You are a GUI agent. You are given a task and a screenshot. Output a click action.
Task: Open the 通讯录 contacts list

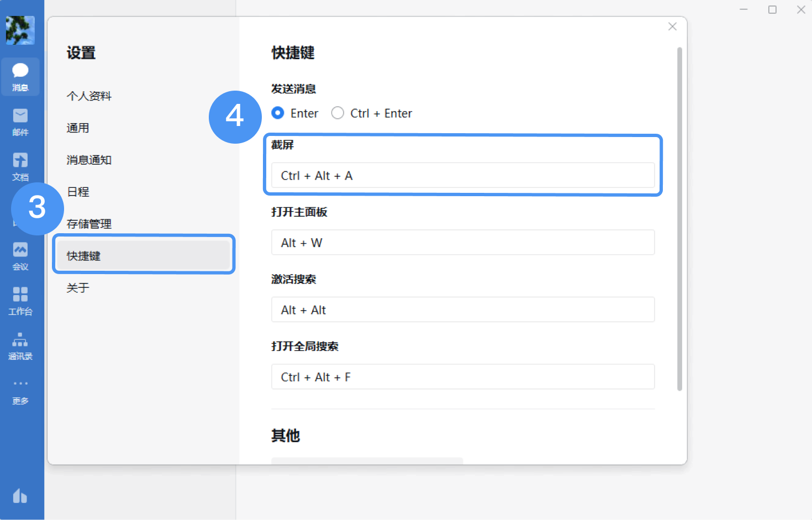tap(20, 345)
